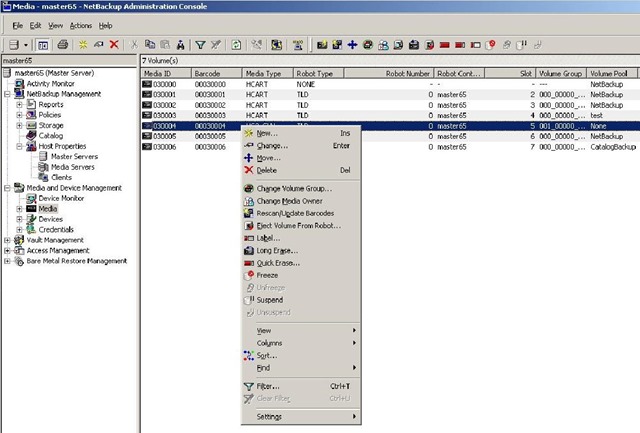Open the Columns submenu
Screen dimensions: 640x433
click(301, 343)
